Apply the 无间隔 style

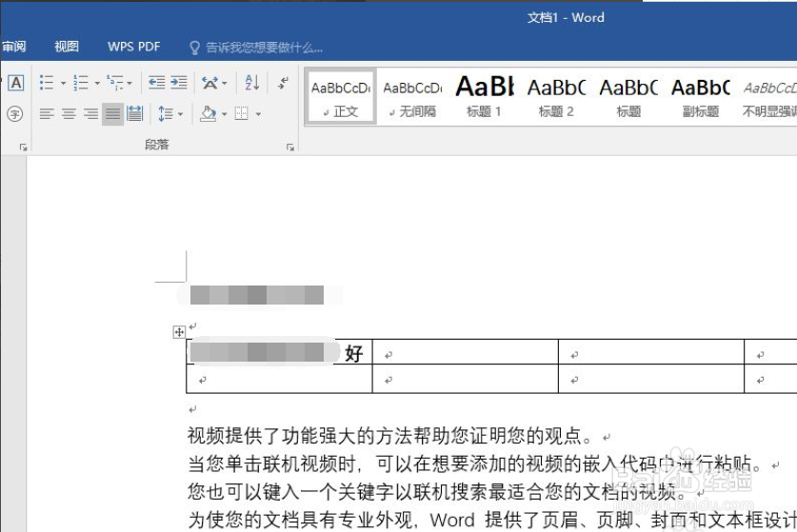coord(412,97)
